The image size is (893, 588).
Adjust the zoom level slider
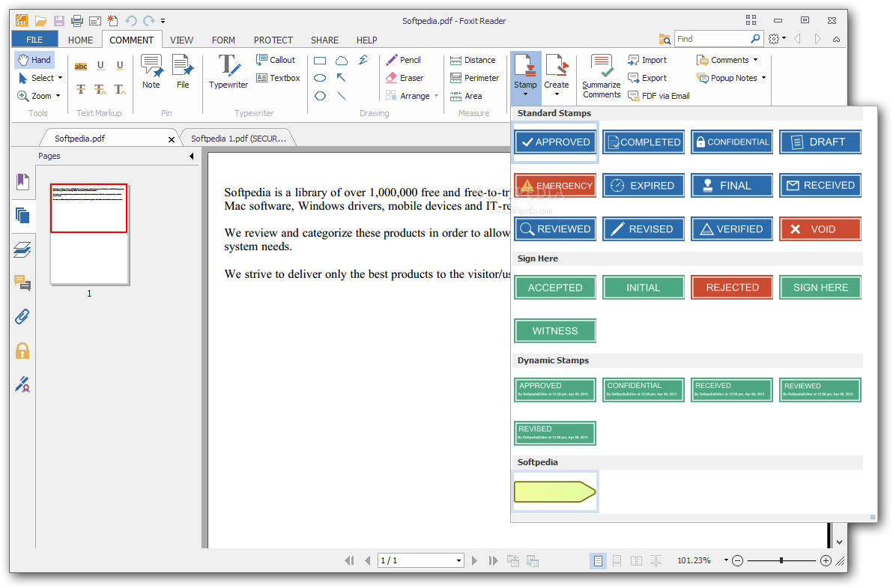pos(781,560)
